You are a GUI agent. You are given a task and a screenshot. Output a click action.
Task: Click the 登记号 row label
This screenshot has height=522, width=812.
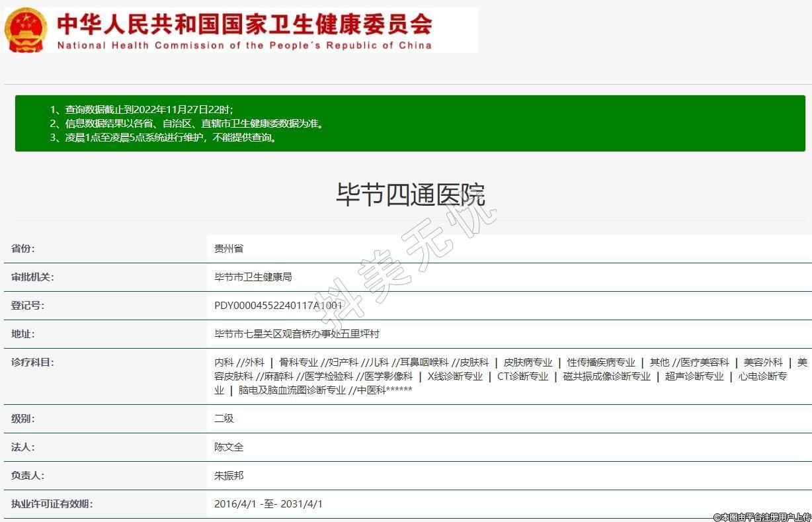tap(28, 306)
